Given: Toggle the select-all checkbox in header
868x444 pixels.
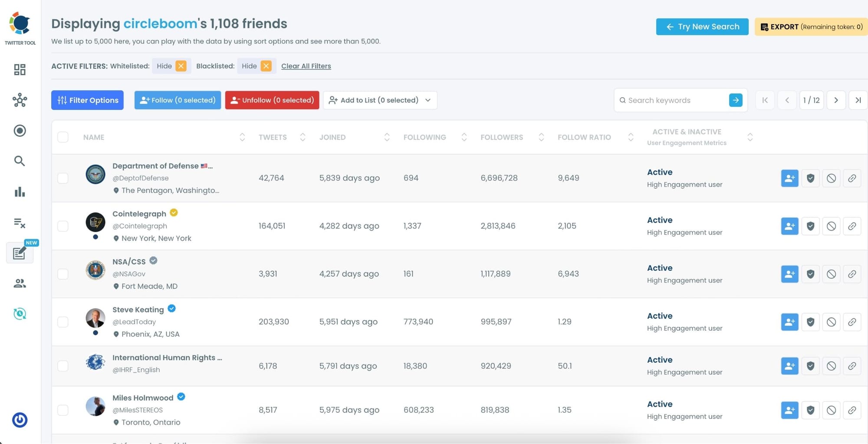Looking at the screenshot, I should click(63, 137).
